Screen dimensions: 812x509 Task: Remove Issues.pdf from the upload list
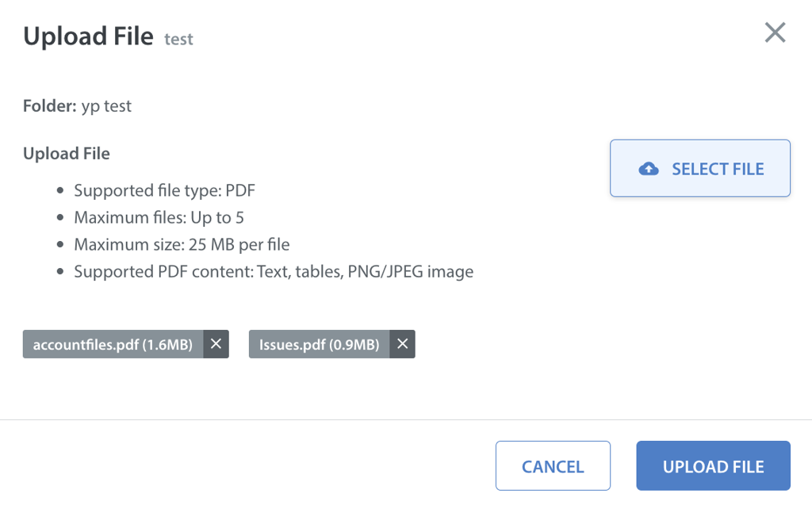403,344
